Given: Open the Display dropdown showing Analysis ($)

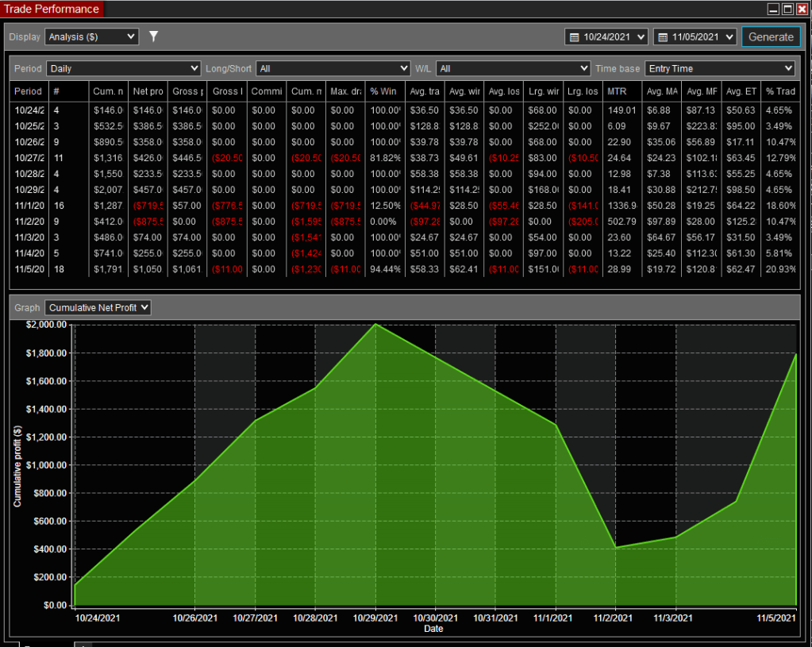Looking at the screenshot, I should click(92, 37).
